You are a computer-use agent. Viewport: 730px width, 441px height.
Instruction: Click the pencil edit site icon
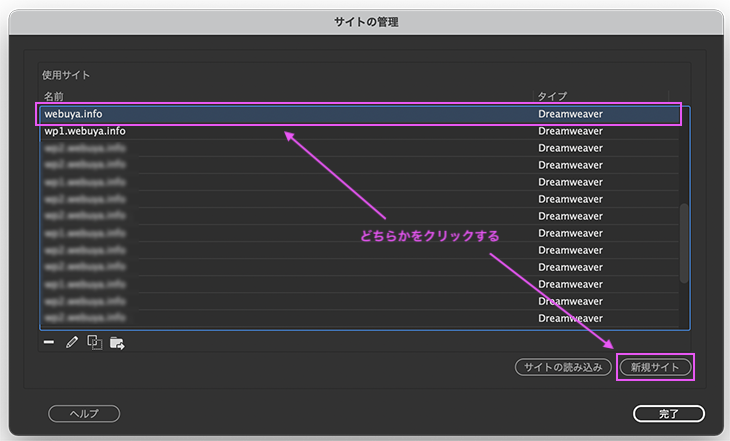tap(72, 343)
